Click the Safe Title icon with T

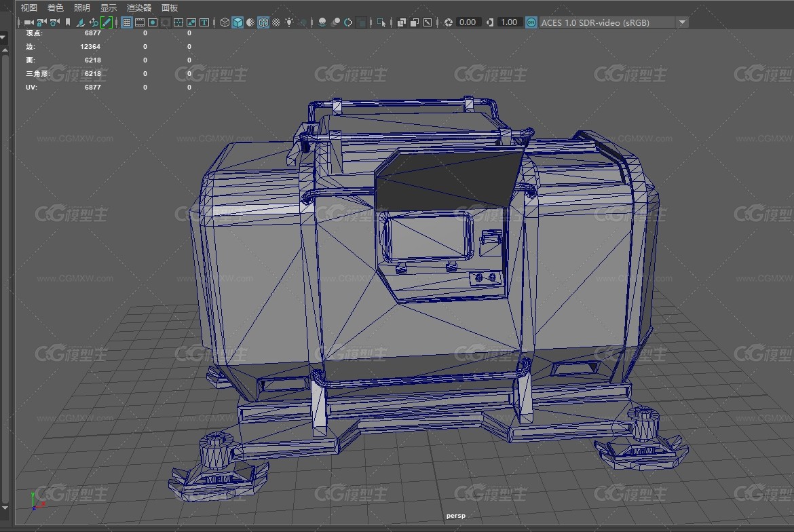(x=204, y=22)
